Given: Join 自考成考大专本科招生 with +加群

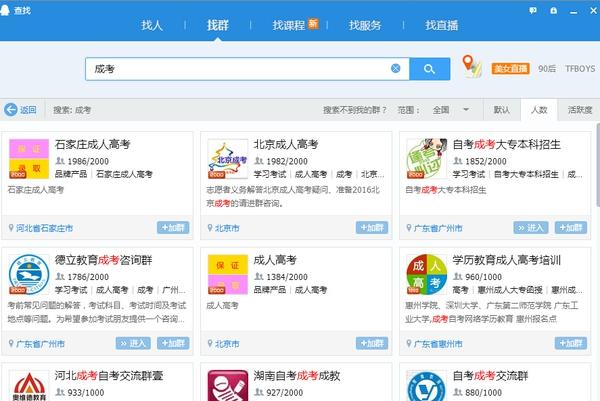Looking at the screenshot, I should click(571, 228).
